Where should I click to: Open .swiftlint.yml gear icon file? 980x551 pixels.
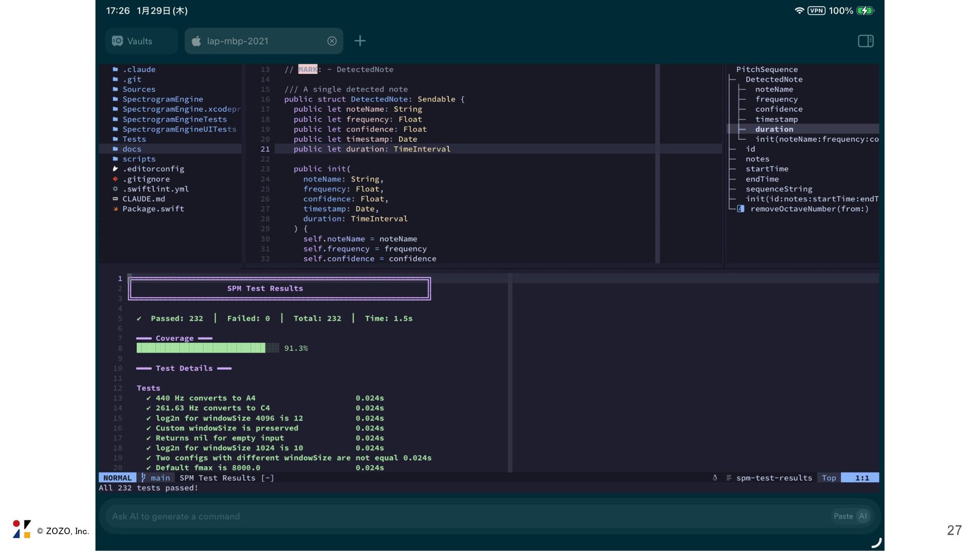pos(115,189)
